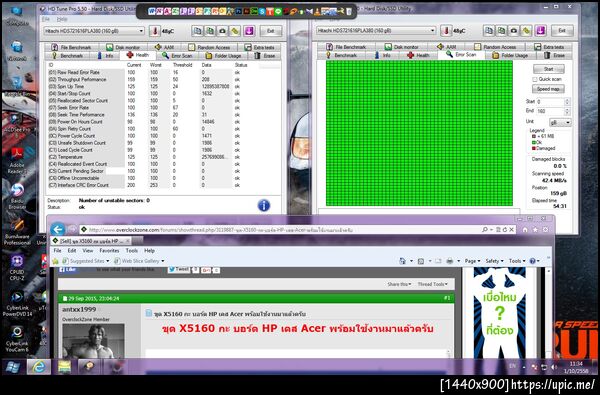
Task: Click IE Home icon
Action: [525, 230]
